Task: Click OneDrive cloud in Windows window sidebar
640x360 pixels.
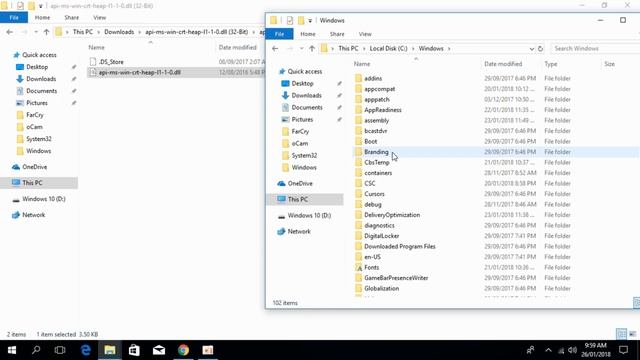Action: pyautogui.click(x=281, y=184)
